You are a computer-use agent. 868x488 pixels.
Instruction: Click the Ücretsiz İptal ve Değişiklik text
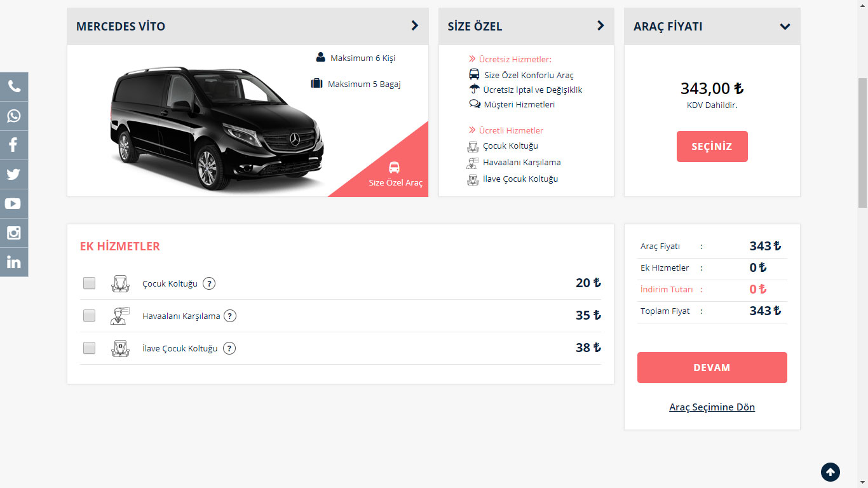(532, 90)
